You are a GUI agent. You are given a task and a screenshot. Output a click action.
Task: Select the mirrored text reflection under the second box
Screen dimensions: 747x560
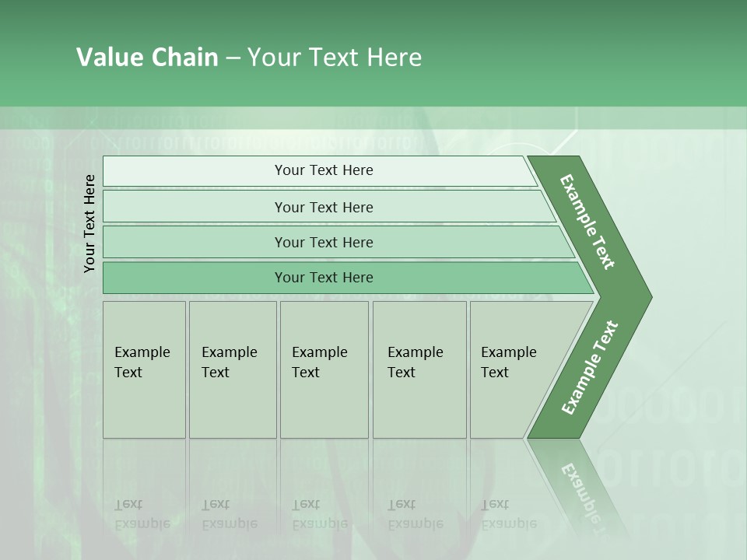click(229, 514)
